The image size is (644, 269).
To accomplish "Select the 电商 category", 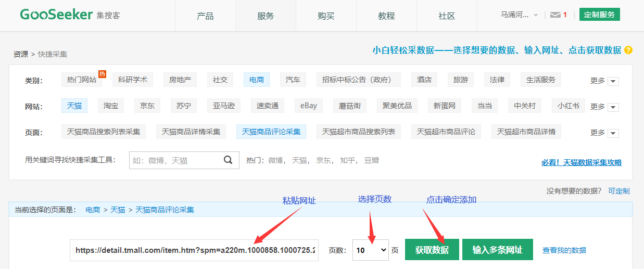I will click(257, 80).
